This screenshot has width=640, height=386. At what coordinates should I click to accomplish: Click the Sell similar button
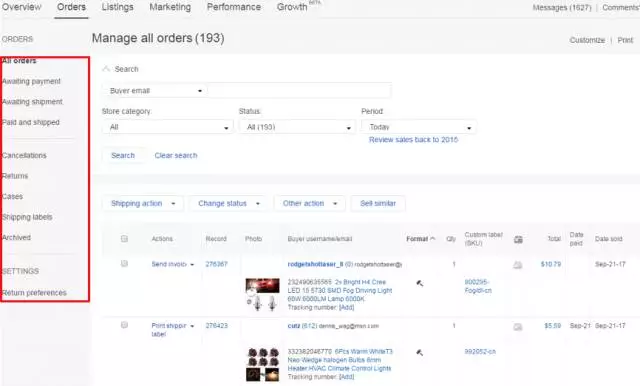point(378,203)
